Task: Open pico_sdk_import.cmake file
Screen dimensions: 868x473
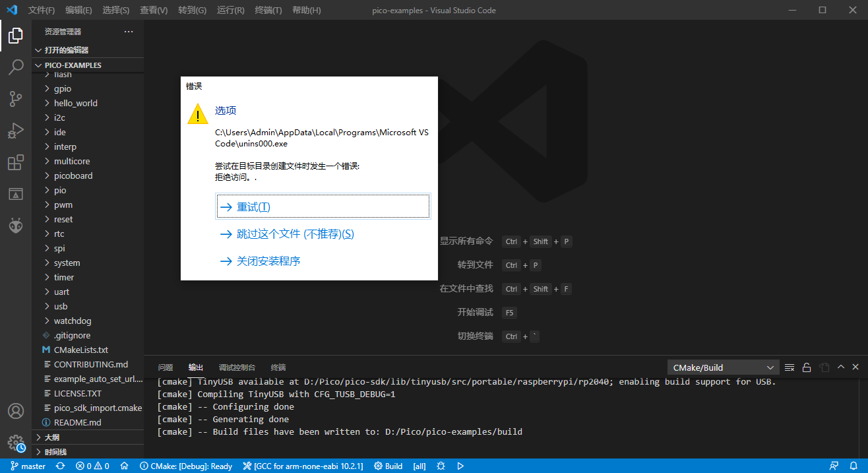Action: point(88,408)
